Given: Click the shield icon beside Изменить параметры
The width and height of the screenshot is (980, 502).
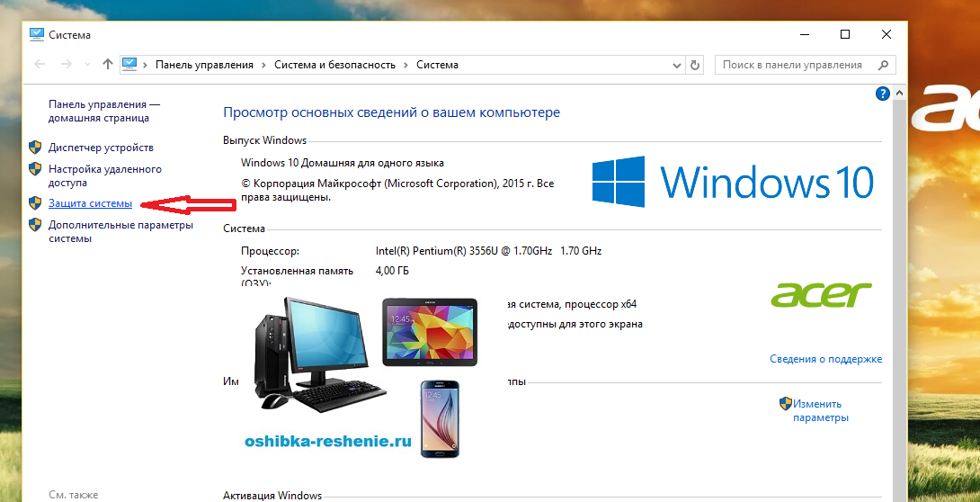Looking at the screenshot, I should 785,404.
